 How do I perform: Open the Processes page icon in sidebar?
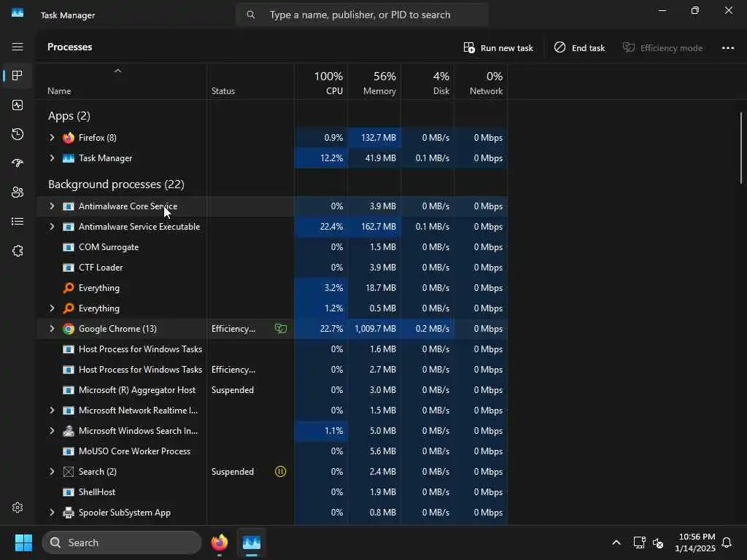(18, 76)
